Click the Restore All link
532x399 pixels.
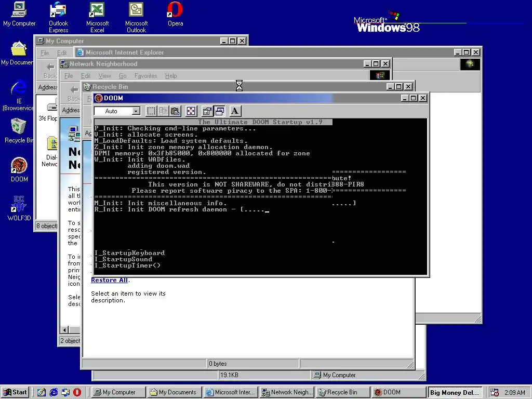109,280
